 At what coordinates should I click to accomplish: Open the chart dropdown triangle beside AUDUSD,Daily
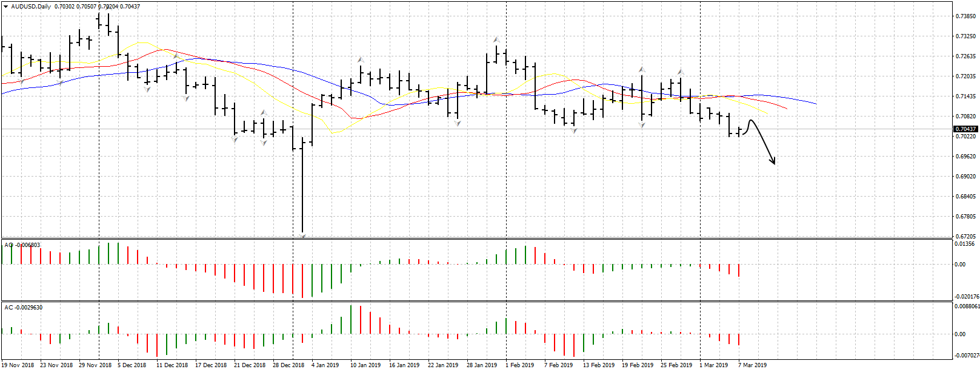(5, 7)
